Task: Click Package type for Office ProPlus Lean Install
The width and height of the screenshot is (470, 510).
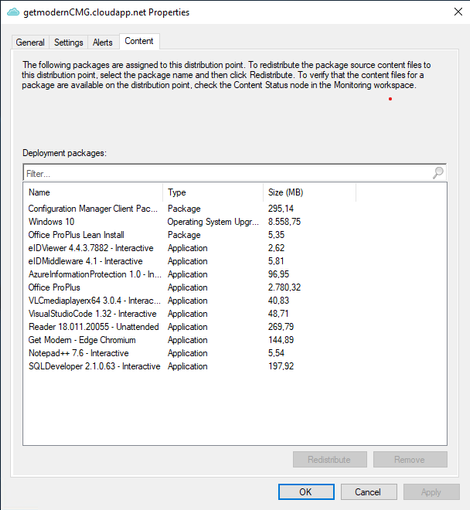Action: click(x=184, y=235)
